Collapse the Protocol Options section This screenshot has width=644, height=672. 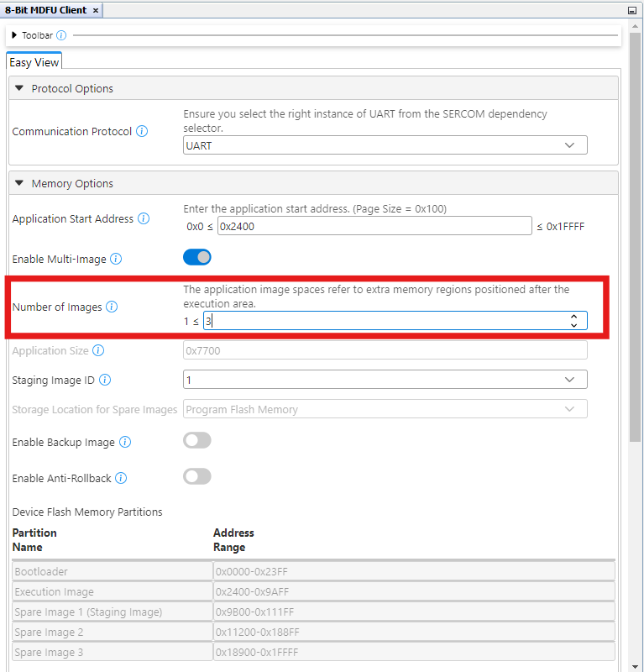coord(19,89)
